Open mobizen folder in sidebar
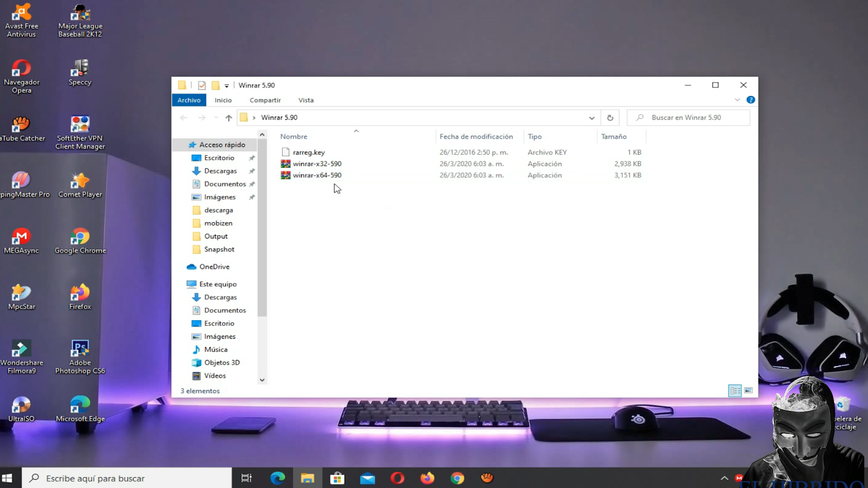This screenshot has width=868, height=488. [218, 223]
